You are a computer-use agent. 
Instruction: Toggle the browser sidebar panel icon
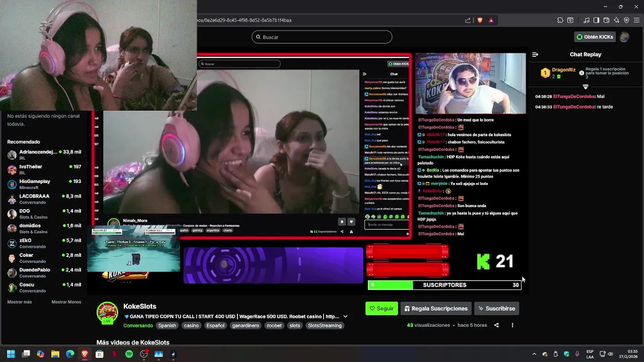596,20
